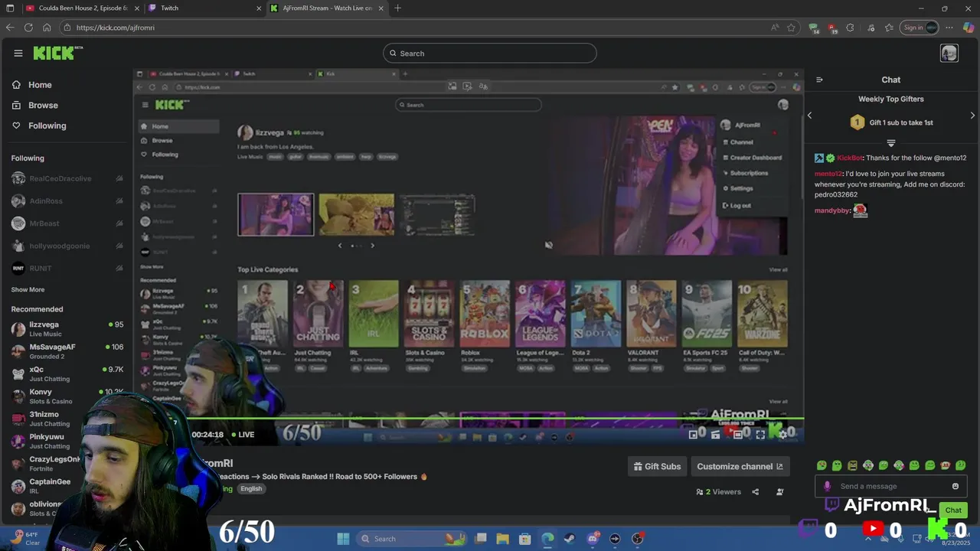The height and width of the screenshot is (551, 980).
Task: Switch to the Twitch browser tab
Action: pos(203,8)
